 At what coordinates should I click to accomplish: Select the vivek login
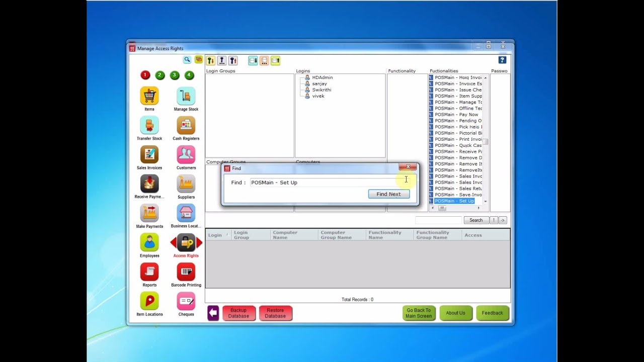click(x=318, y=96)
